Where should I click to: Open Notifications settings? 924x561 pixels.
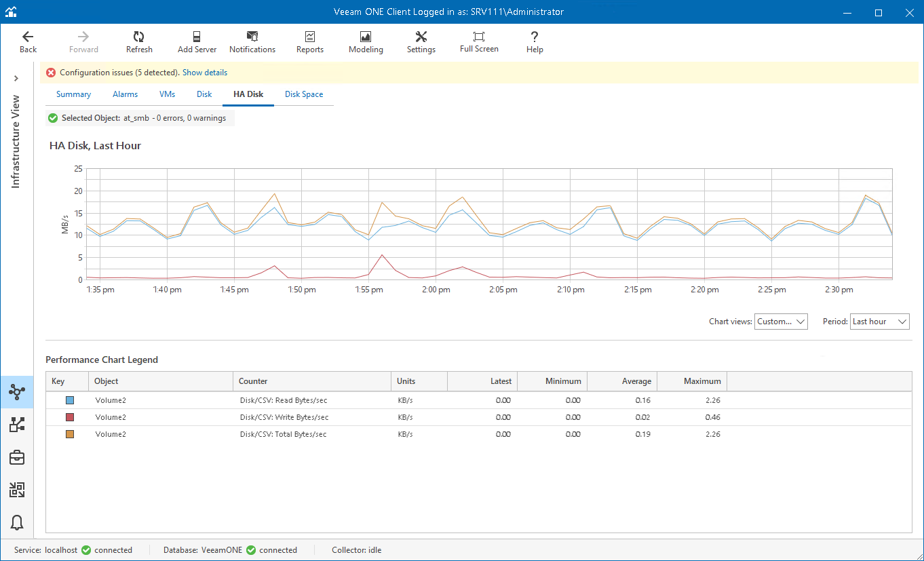pyautogui.click(x=252, y=42)
